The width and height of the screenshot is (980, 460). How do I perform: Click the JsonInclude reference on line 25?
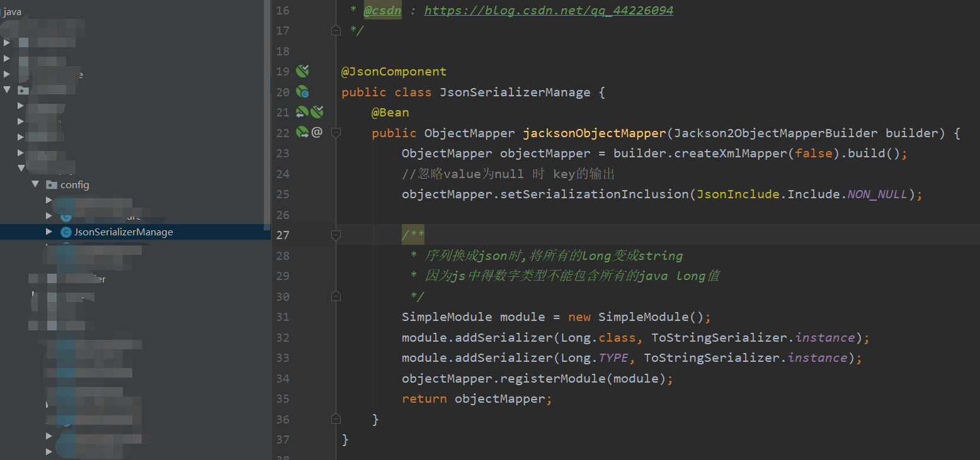pyautogui.click(x=739, y=194)
